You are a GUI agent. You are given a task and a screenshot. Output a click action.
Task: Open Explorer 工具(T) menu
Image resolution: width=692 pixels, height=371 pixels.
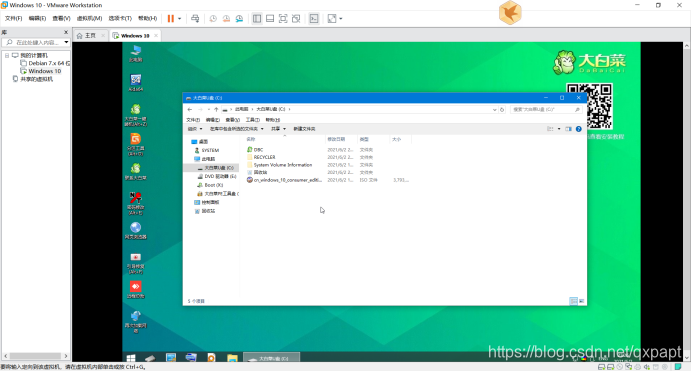pyautogui.click(x=252, y=120)
